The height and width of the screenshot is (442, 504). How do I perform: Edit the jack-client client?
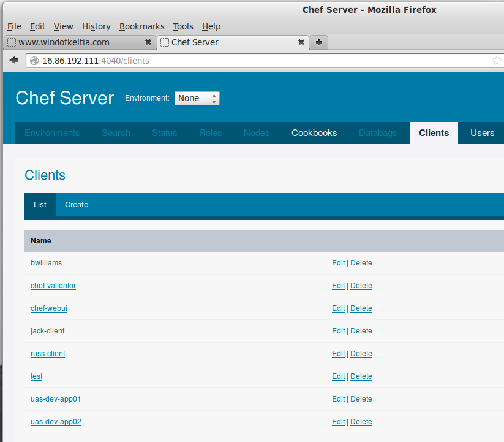(338, 331)
